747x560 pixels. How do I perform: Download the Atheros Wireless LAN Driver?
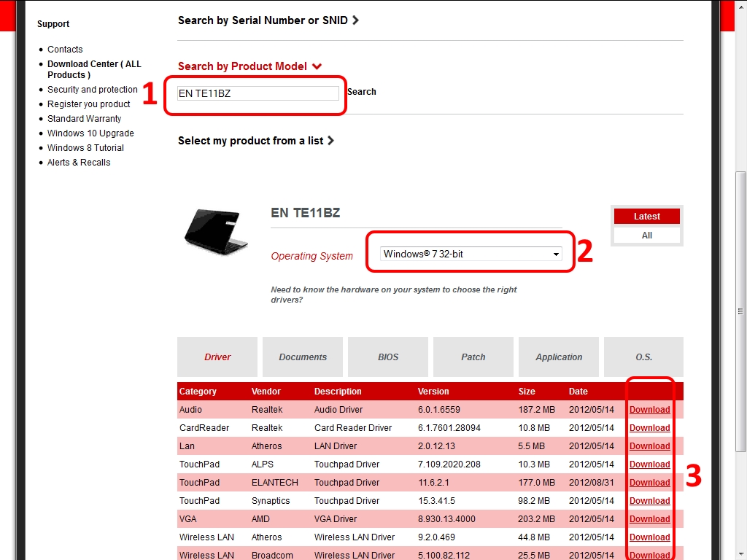coord(649,537)
